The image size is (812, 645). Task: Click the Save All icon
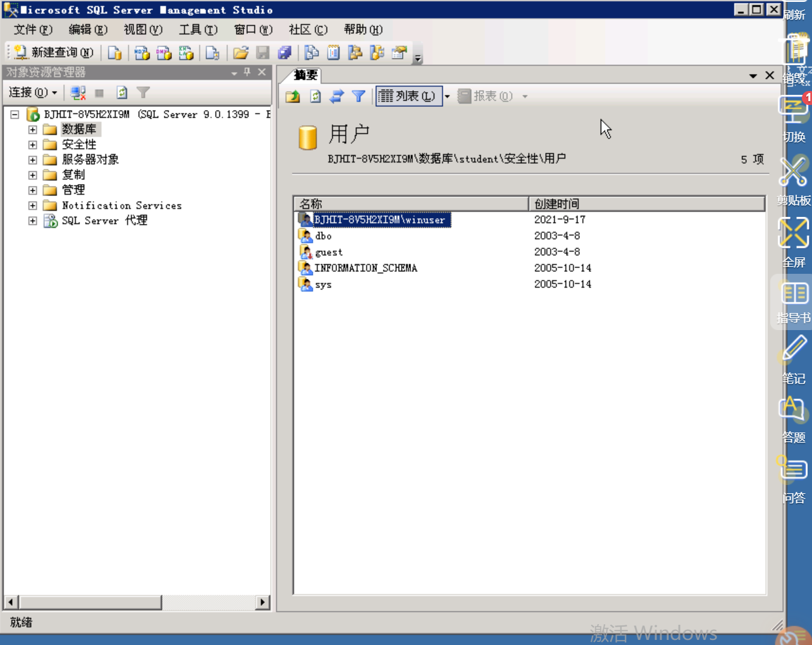click(285, 52)
